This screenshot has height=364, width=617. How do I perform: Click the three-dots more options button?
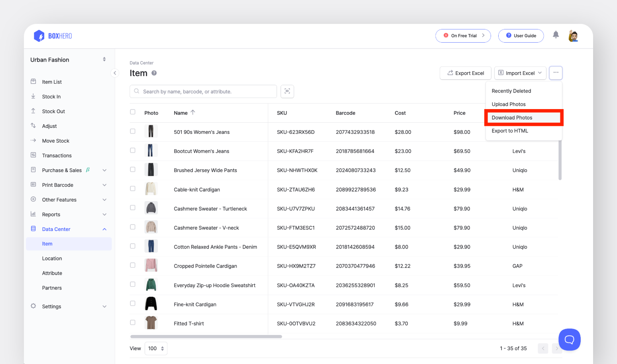click(556, 73)
